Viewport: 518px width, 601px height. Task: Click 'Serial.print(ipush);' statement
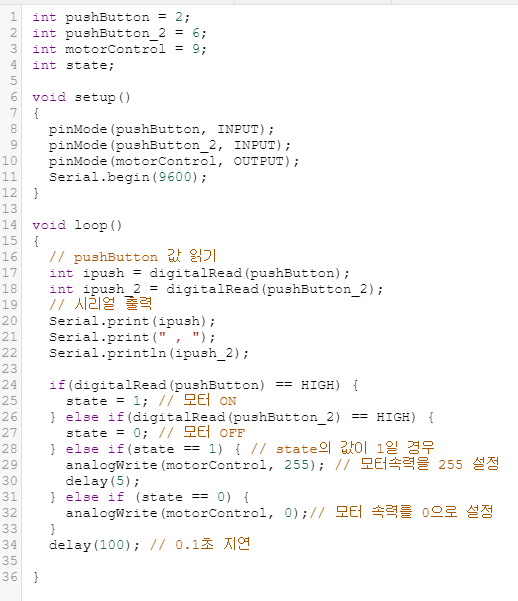[x=132, y=321]
